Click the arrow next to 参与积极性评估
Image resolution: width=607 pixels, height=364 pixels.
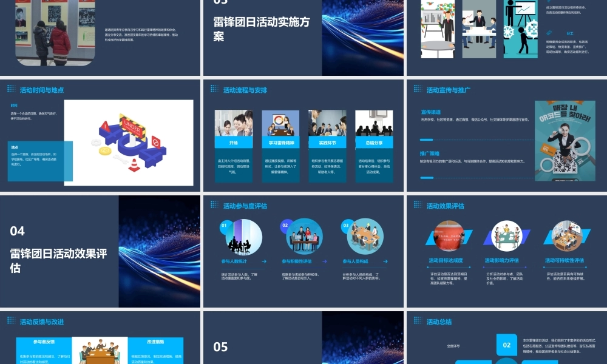[324, 261]
